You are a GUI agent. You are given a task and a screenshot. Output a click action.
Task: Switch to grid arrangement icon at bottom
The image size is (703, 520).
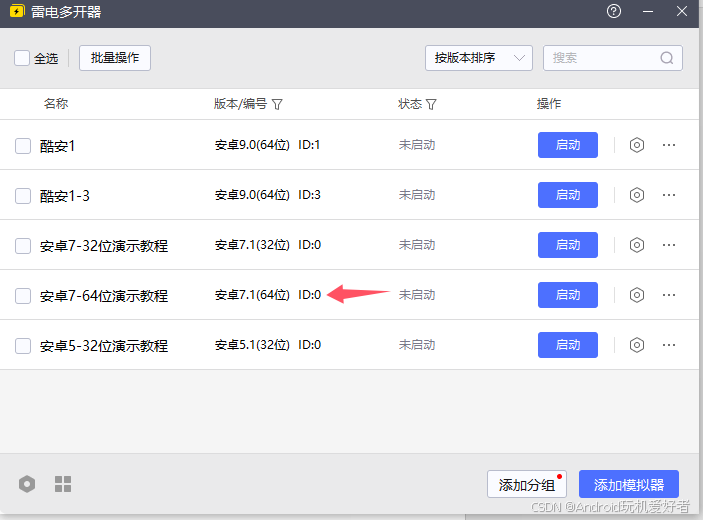(63, 484)
